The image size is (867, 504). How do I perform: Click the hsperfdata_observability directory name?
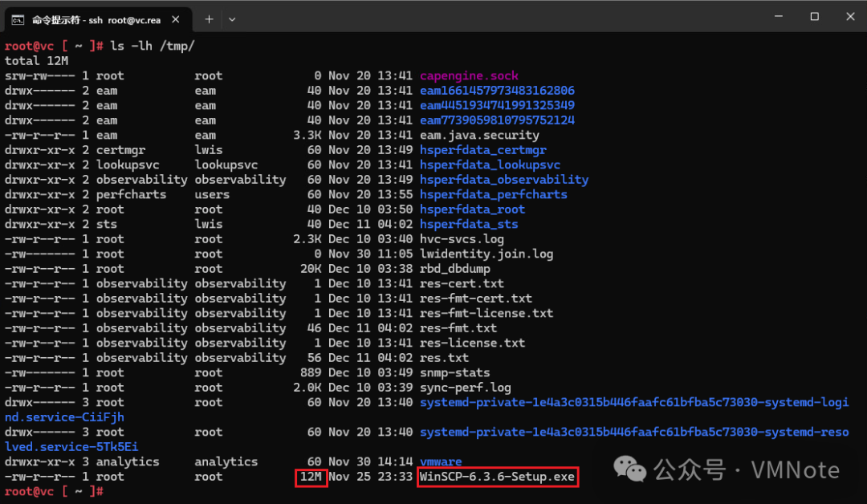[504, 180]
